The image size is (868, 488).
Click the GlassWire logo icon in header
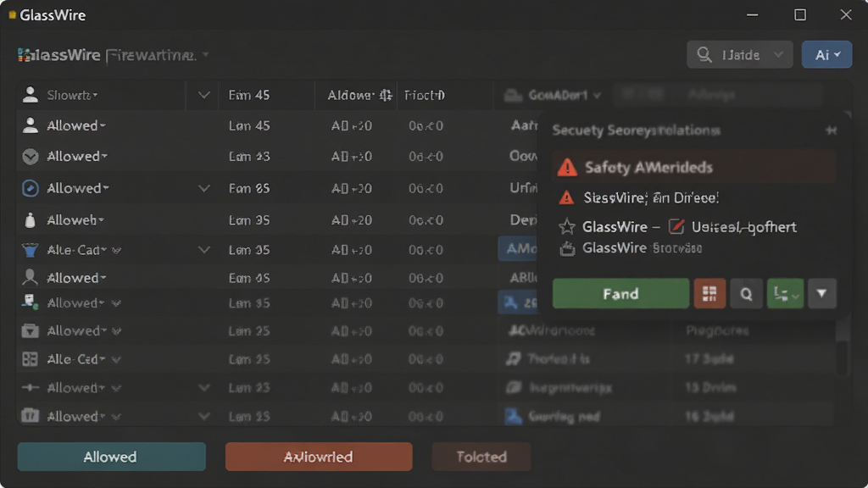24,55
